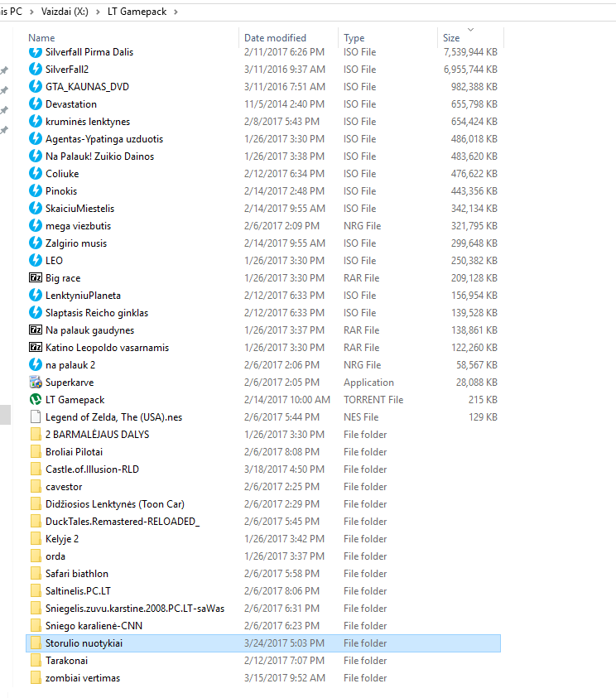
Task: Expand the chevron after Vaizdai (X:)
Action: tap(98, 12)
